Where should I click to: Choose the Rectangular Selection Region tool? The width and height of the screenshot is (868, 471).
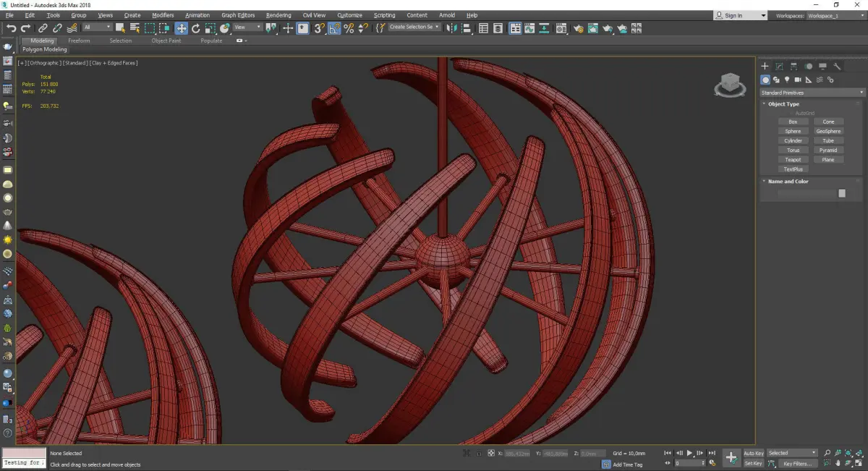[150, 28]
